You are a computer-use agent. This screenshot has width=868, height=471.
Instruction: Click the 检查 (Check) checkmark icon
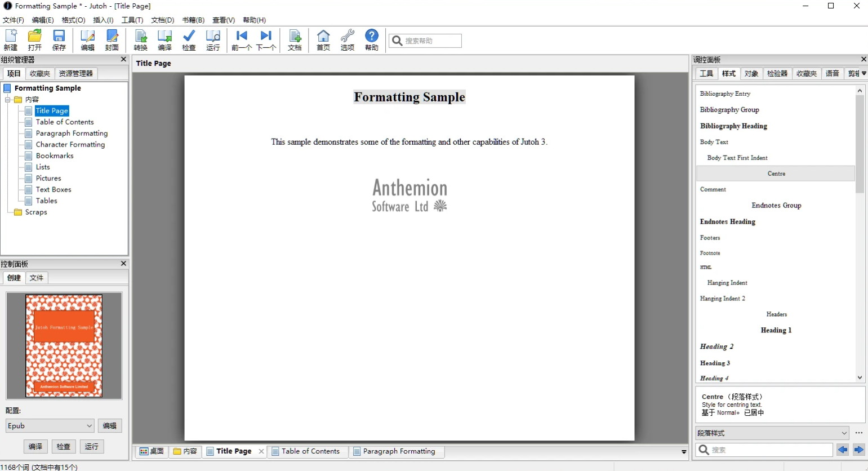[189, 40]
